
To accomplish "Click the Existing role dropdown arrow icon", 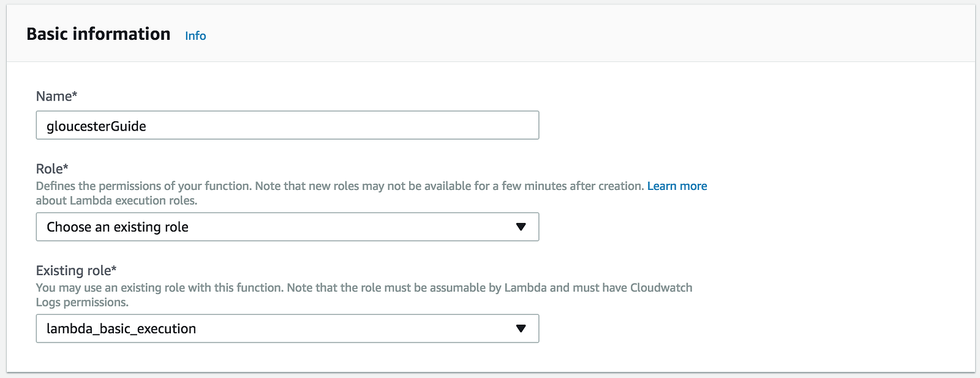I will coord(521,329).
